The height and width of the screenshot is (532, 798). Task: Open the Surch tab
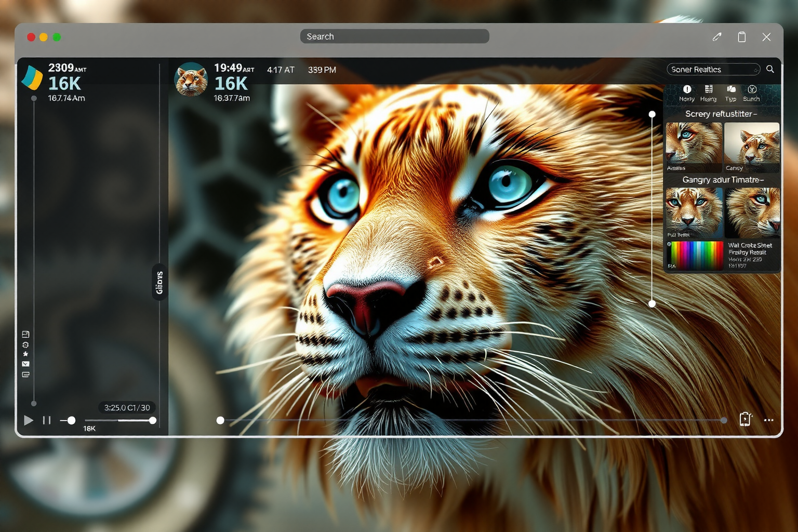[751, 93]
